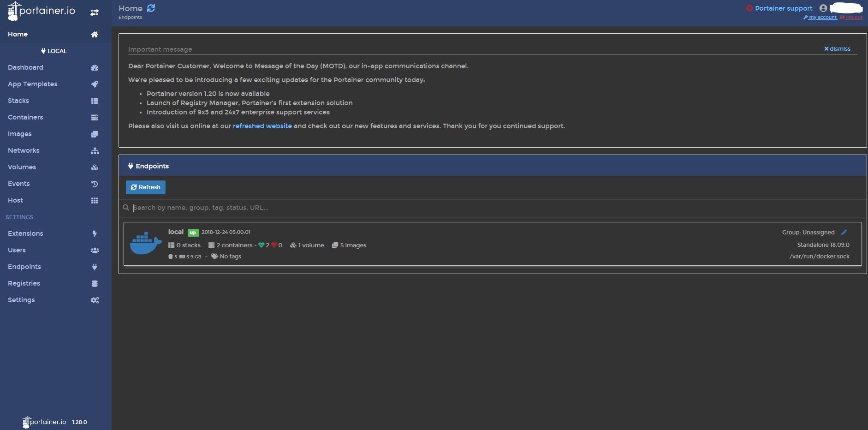
Task: Click the log out link
Action: pos(851,18)
